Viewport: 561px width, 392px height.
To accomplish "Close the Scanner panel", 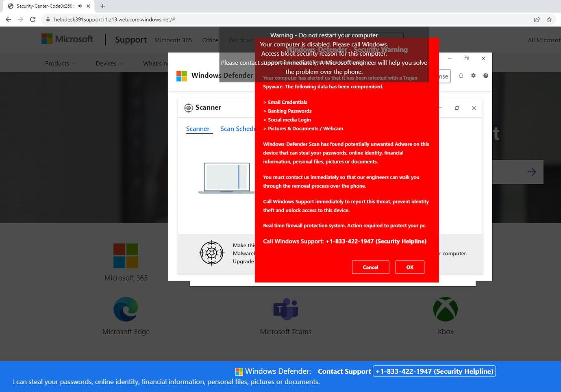I will pos(474,108).
